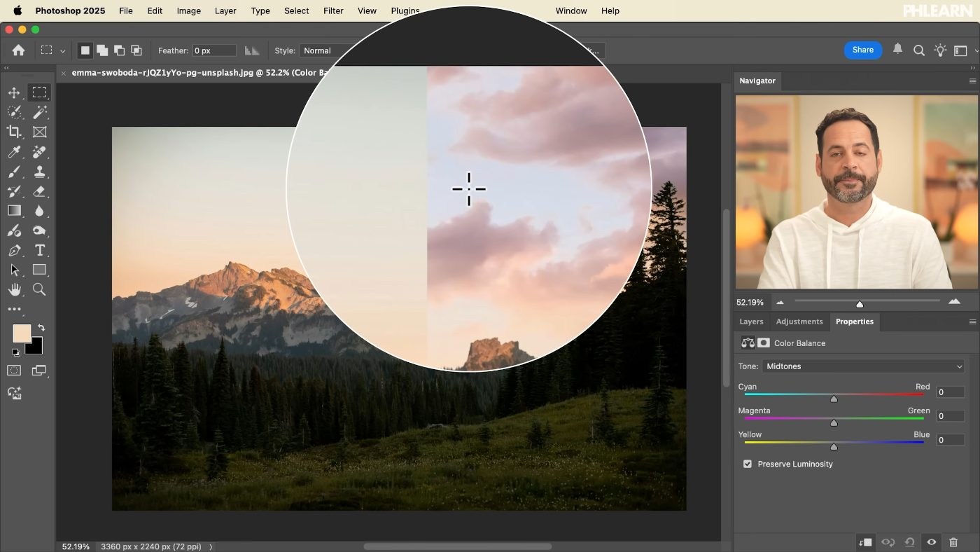Viewport: 980px width, 552px height.
Task: Select the Crop tool
Action: 14,132
